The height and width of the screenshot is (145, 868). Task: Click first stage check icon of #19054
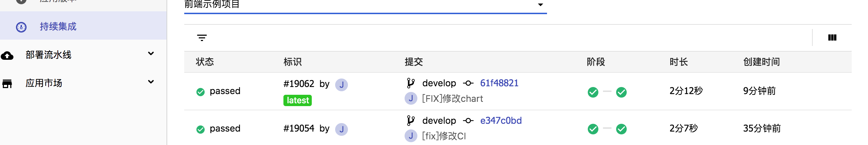593,129
